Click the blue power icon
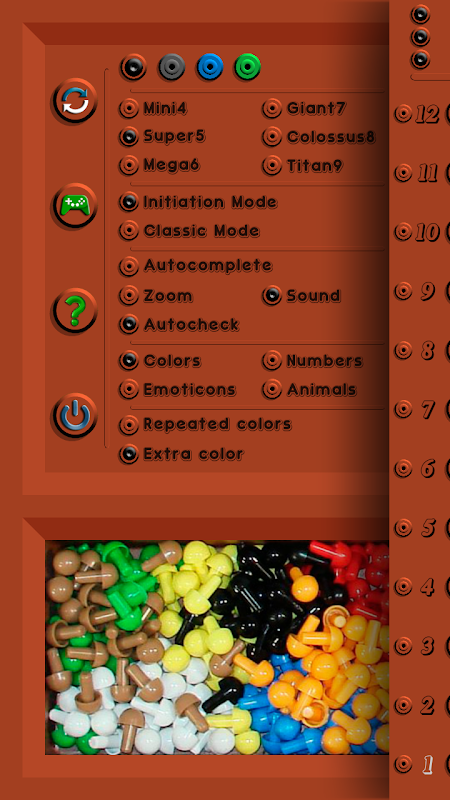Viewport: 450px width, 800px height. pos(75,416)
